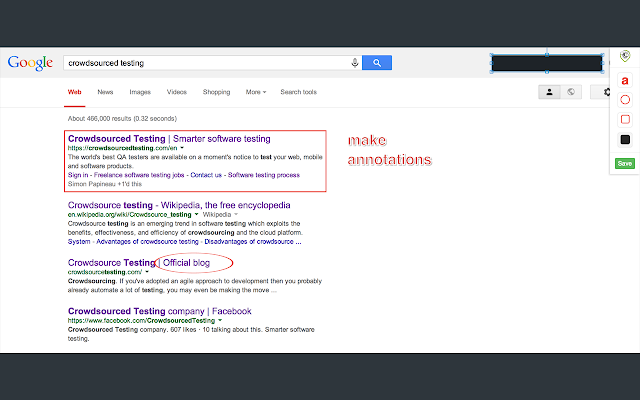Toggle global results globe icon
640x400 pixels.
point(571,92)
